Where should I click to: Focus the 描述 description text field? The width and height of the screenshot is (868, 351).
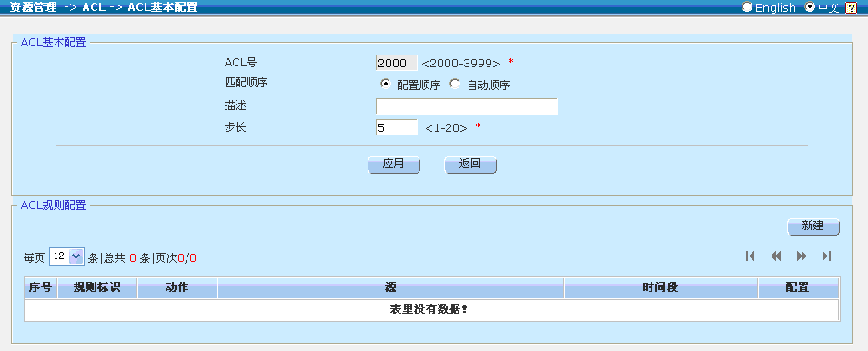coord(466,106)
